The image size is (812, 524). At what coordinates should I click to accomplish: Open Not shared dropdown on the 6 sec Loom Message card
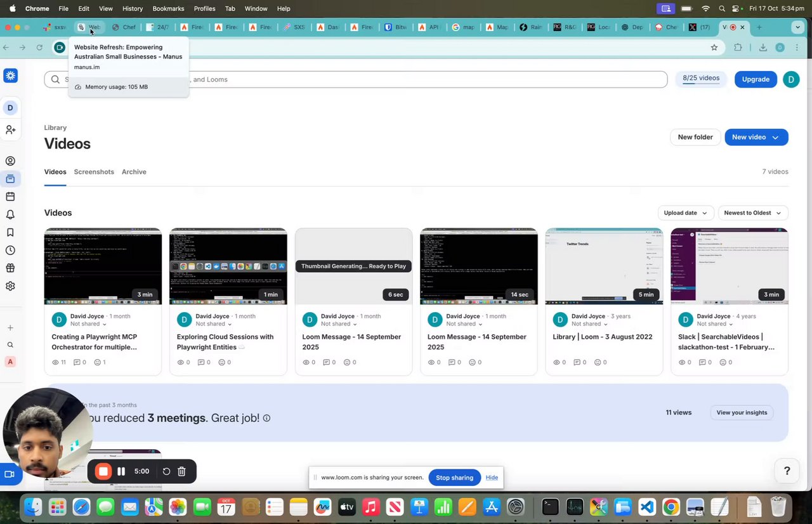(x=339, y=324)
